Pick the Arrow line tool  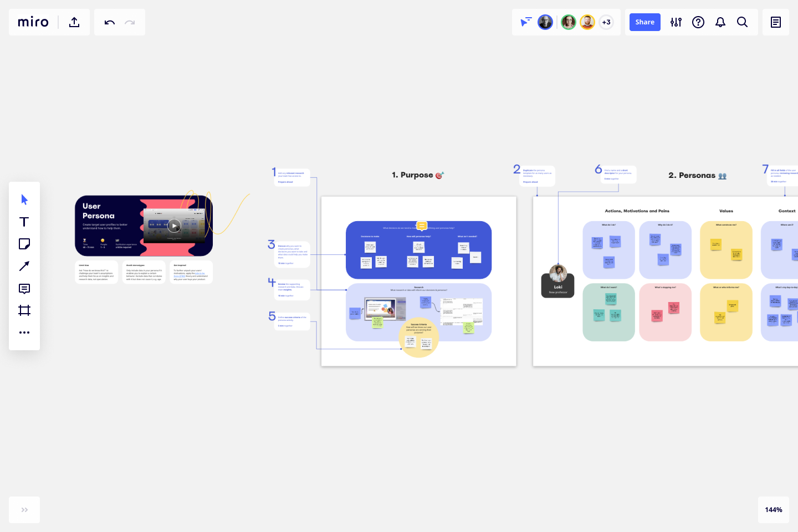point(24,266)
